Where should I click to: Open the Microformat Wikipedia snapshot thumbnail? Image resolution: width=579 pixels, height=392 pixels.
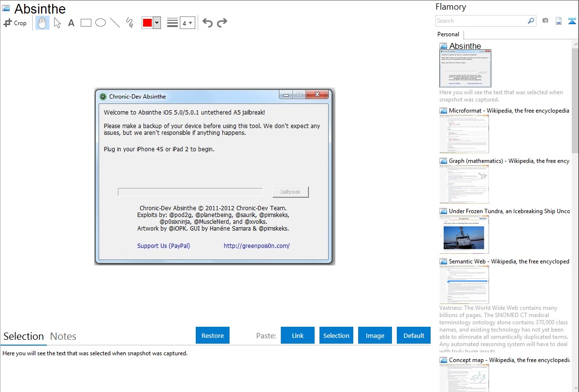click(464, 134)
